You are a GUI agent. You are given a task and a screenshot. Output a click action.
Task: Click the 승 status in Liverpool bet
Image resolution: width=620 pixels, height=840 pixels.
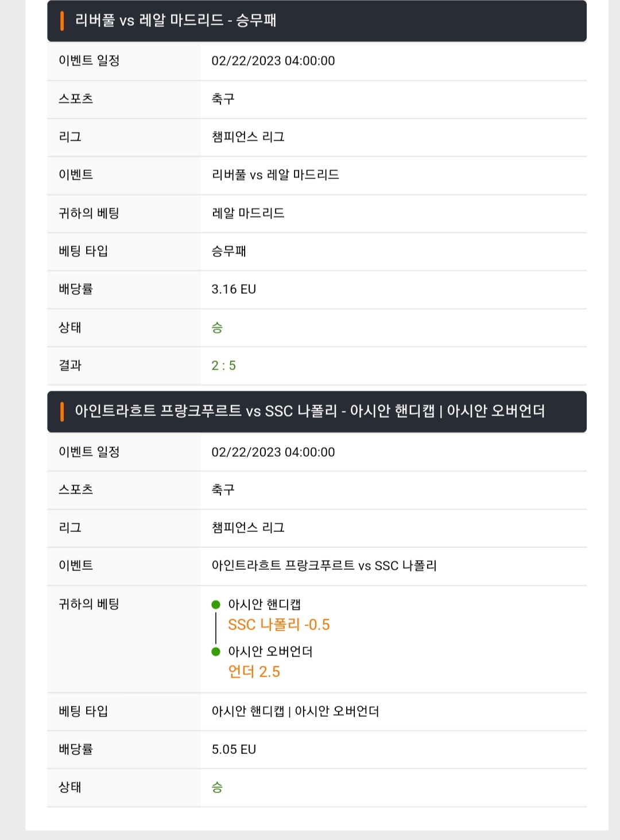click(217, 328)
